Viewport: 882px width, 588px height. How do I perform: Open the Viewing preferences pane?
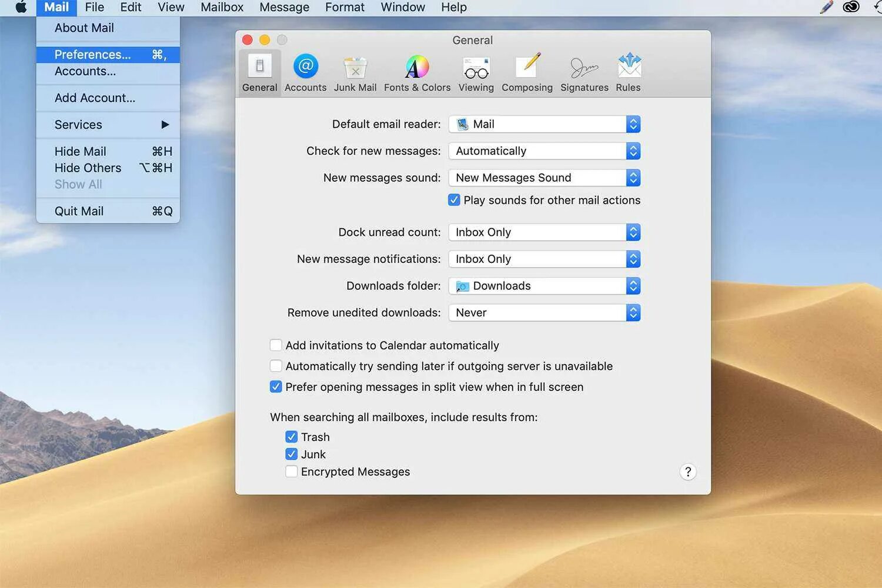[x=476, y=73]
